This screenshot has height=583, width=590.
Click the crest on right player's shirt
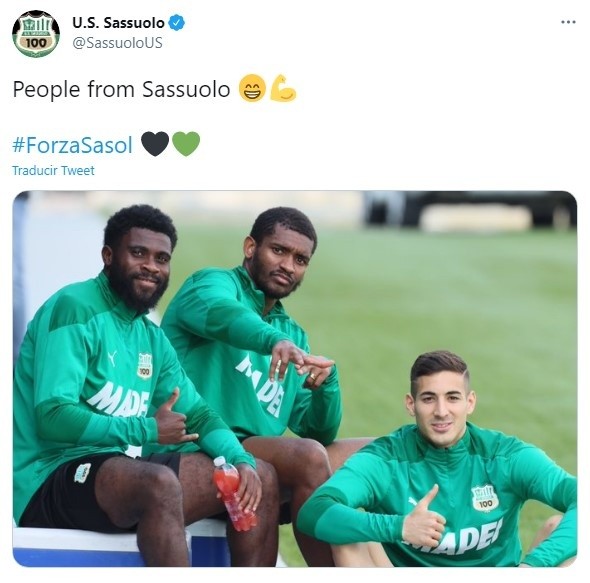(x=485, y=498)
